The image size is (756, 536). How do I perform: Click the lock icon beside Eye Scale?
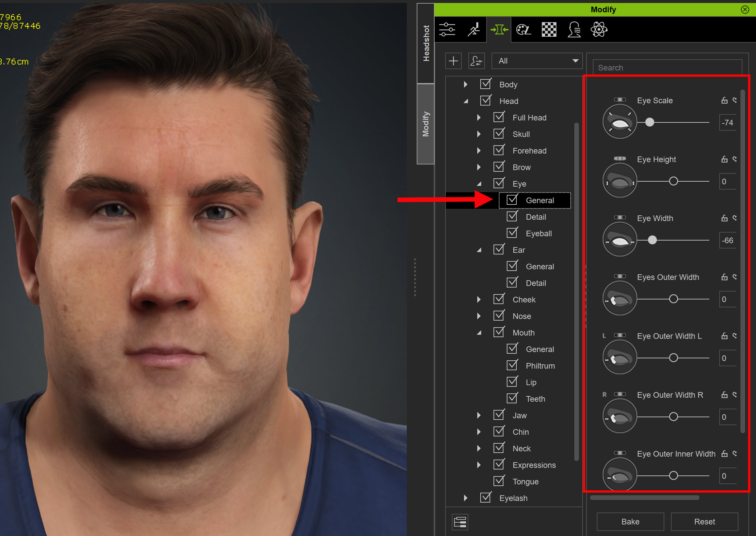(724, 100)
